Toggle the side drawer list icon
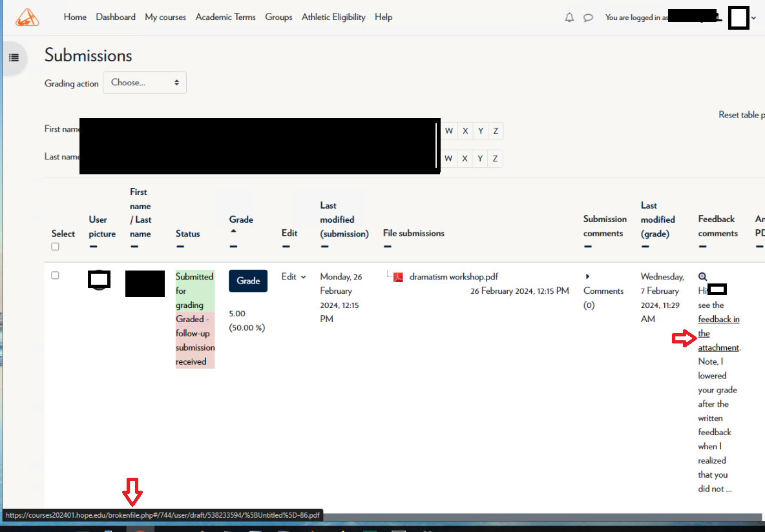 coord(14,57)
